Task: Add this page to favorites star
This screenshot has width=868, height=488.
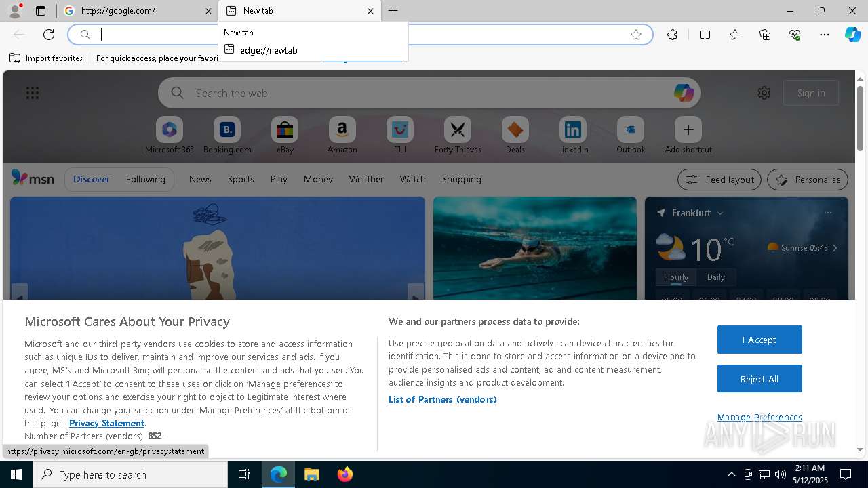Action: [x=636, y=35]
